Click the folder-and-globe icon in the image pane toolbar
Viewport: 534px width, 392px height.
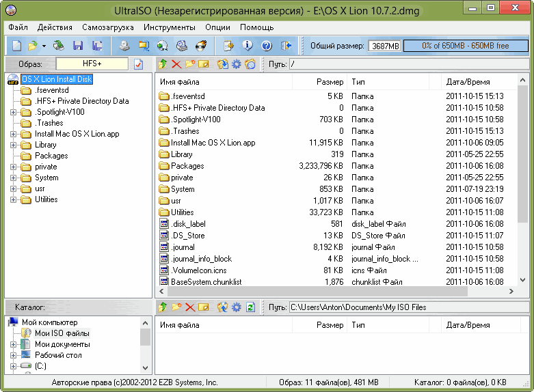click(250, 64)
